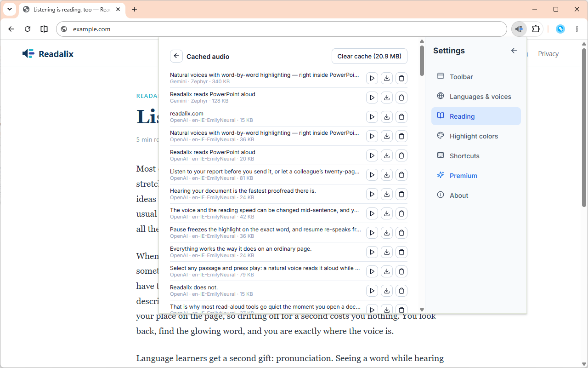The height and width of the screenshot is (368, 588).
Task: Open the About section
Action: pyautogui.click(x=476, y=195)
